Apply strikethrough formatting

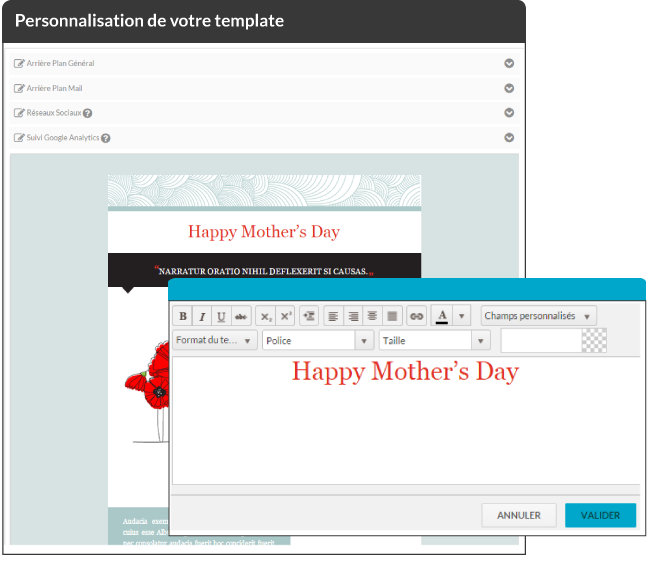pos(241,316)
